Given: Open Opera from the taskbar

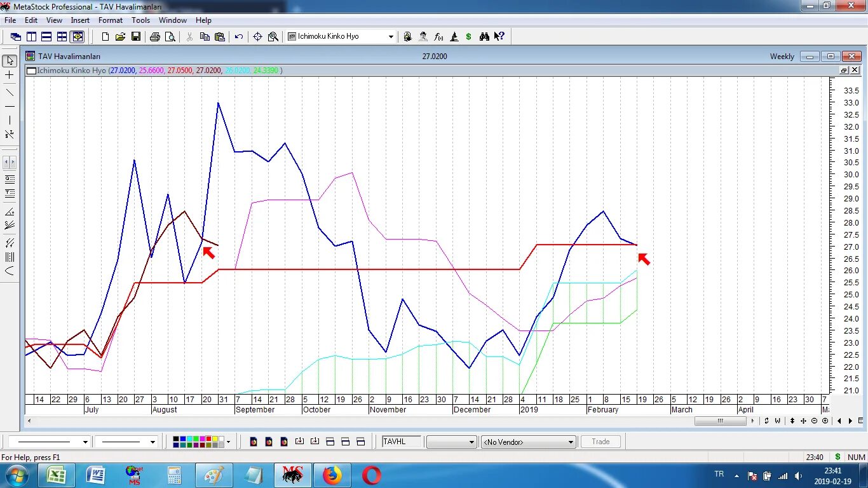Looking at the screenshot, I should click(x=372, y=475).
